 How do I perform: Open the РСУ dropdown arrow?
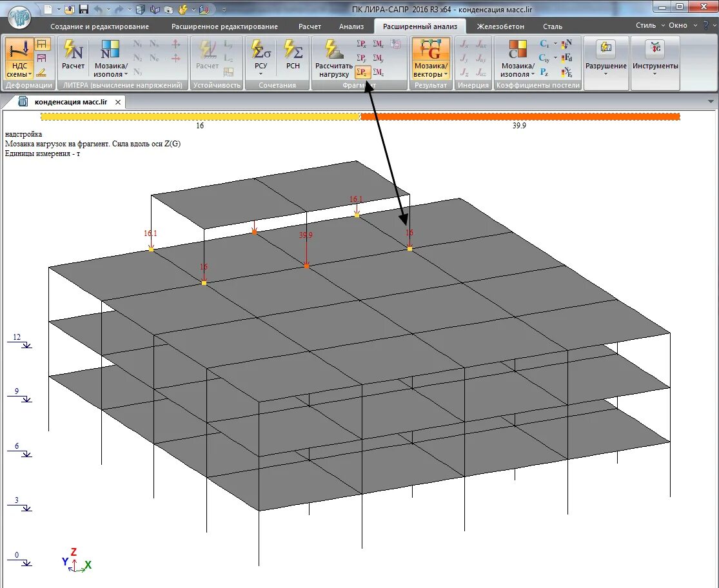coord(261,73)
